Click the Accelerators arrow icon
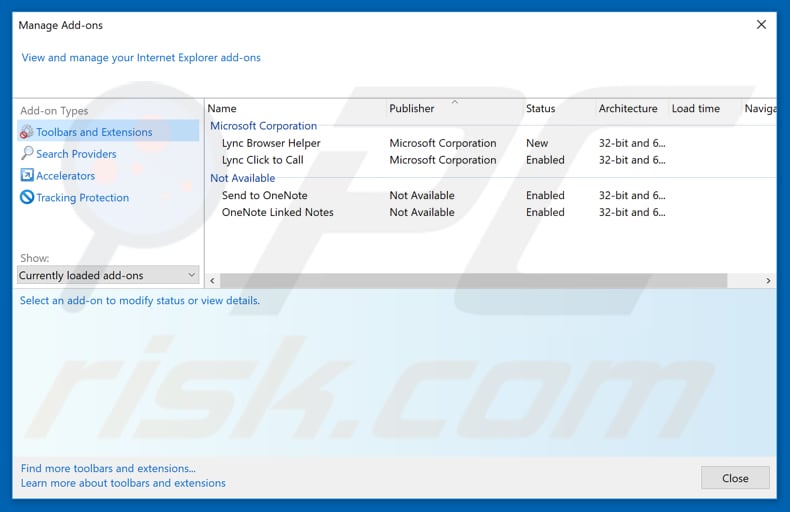 (x=27, y=175)
